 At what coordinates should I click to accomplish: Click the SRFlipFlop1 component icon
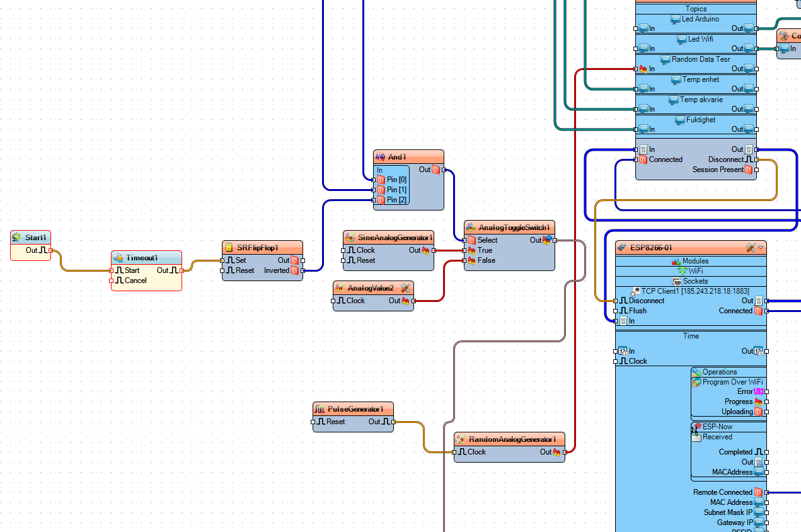point(229,248)
